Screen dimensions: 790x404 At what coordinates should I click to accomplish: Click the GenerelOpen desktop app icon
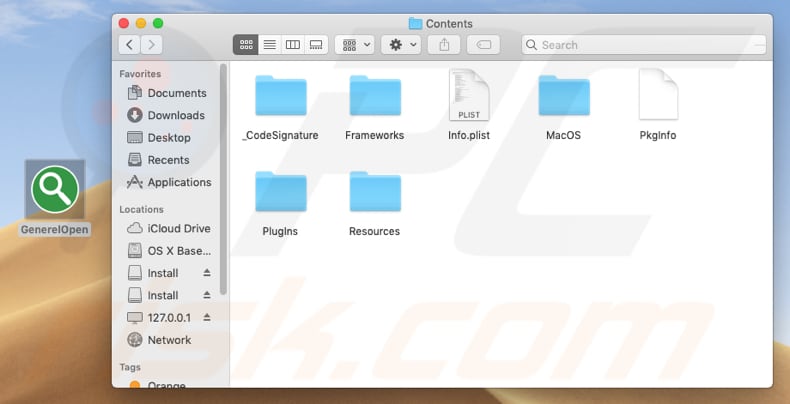pos(55,189)
